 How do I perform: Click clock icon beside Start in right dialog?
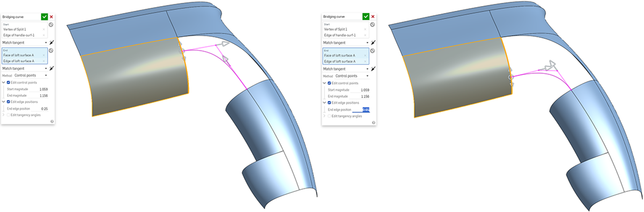[x=373, y=25]
